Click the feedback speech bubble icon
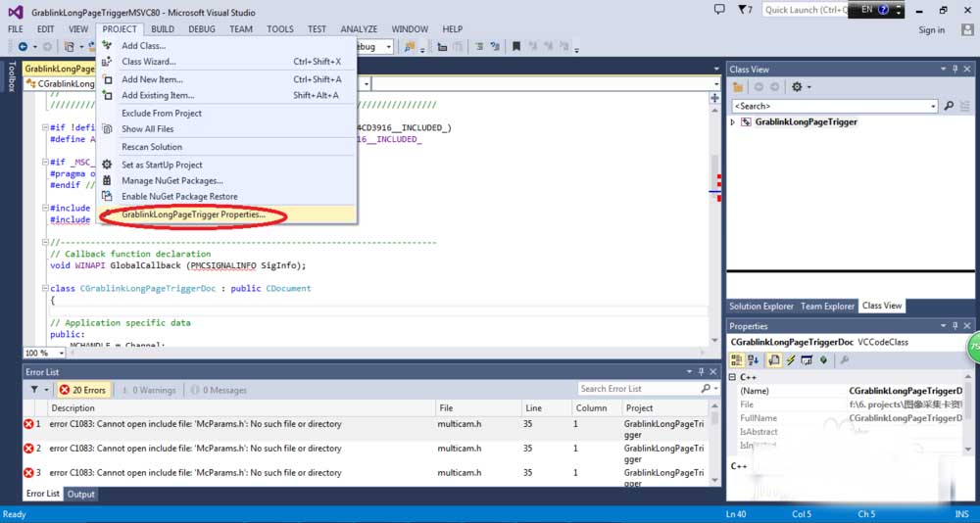This screenshot has height=523, width=980. pos(719,10)
